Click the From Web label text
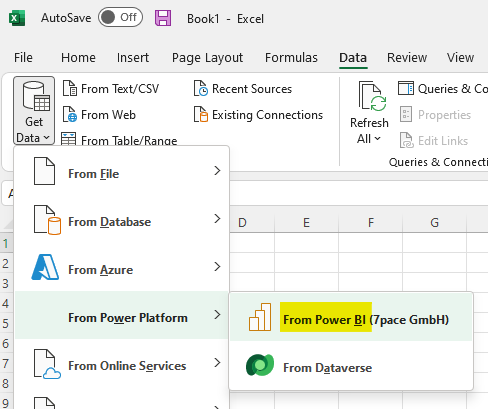The width and height of the screenshot is (488, 409). click(x=108, y=115)
